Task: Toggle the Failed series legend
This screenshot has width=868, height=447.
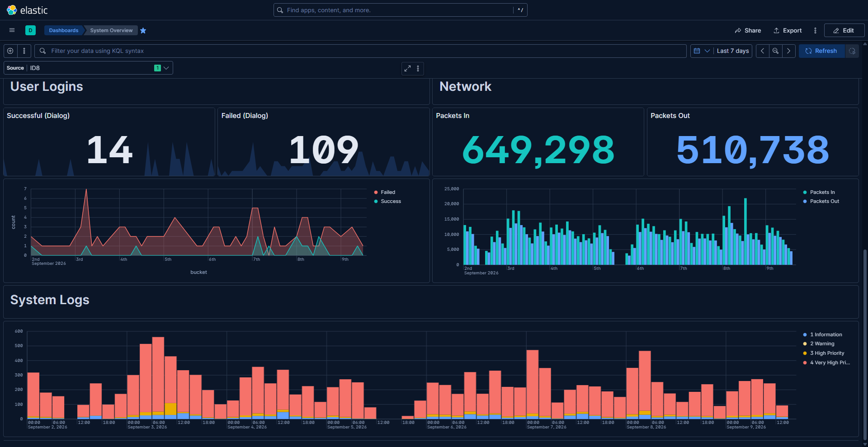Action: coord(387,192)
